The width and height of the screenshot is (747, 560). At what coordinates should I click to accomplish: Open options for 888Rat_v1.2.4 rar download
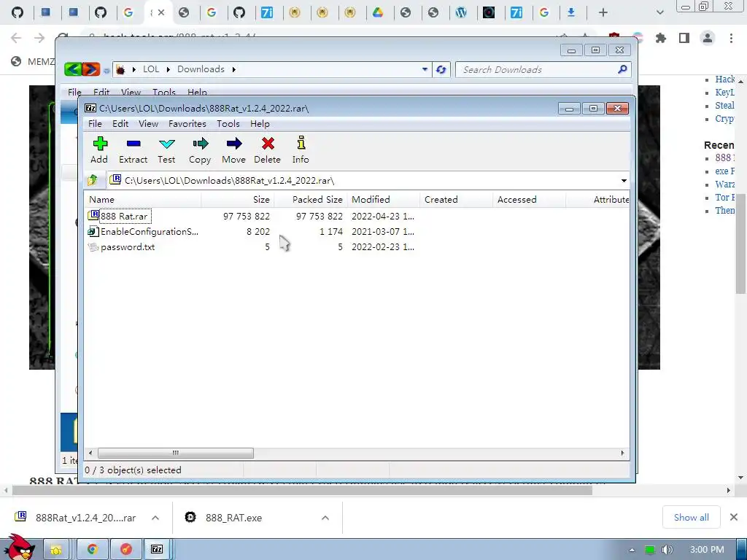pyautogui.click(x=155, y=518)
